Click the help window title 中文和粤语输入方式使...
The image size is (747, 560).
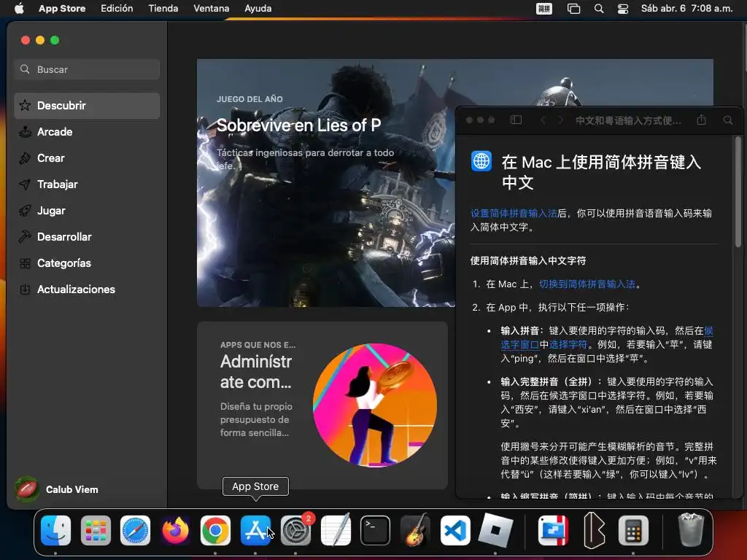[628, 120]
